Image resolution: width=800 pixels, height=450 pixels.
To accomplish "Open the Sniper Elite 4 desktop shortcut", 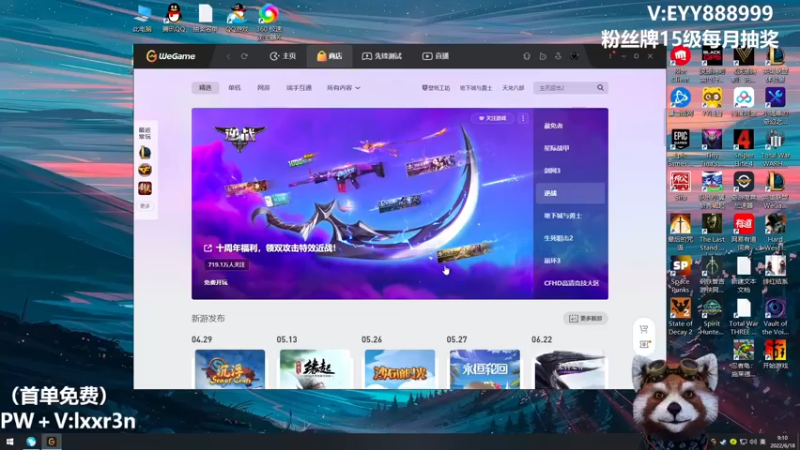I will click(743, 148).
